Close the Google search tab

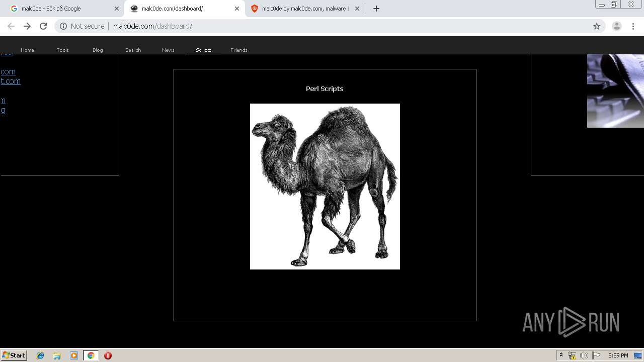point(117,9)
